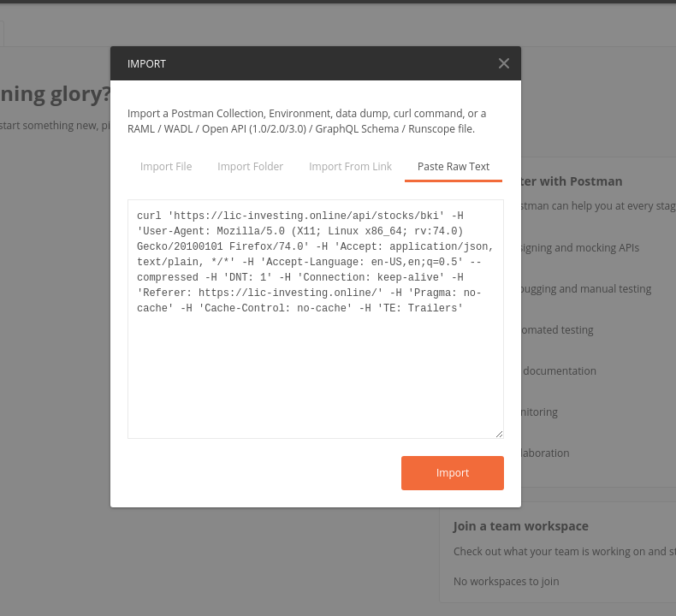Click the orange Import button
This screenshot has width=676, height=616.
click(453, 473)
